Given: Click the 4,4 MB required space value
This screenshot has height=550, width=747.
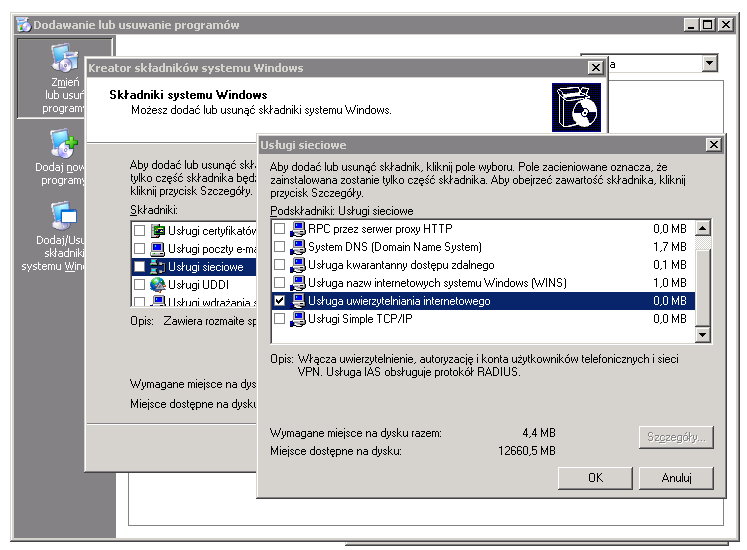Looking at the screenshot, I should click(x=539, y=433).
